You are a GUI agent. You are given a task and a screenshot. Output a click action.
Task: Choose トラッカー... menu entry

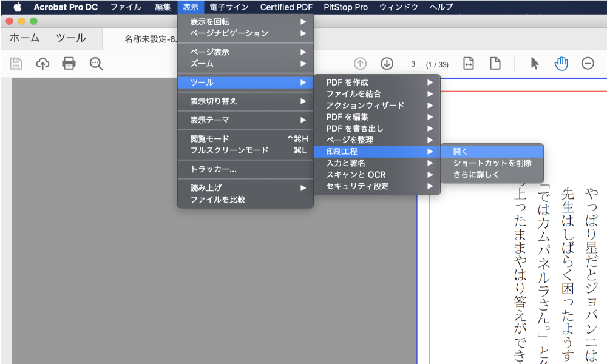tap(245, 169)
